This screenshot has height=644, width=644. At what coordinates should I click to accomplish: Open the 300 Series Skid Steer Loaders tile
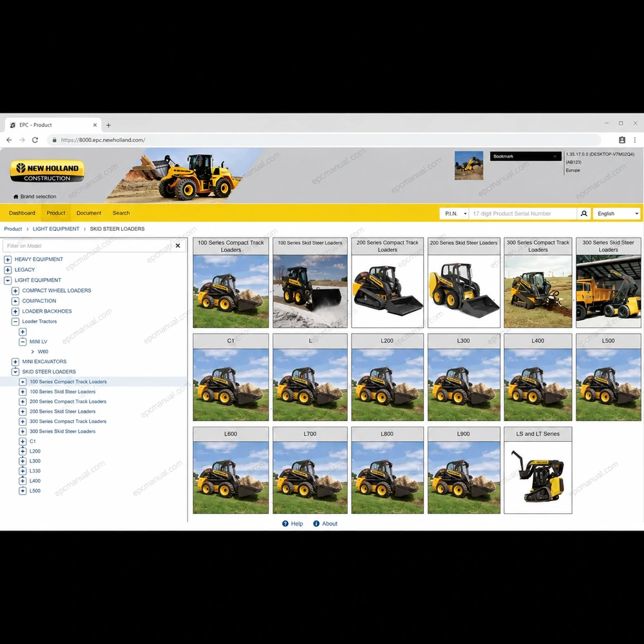point(609,283)
